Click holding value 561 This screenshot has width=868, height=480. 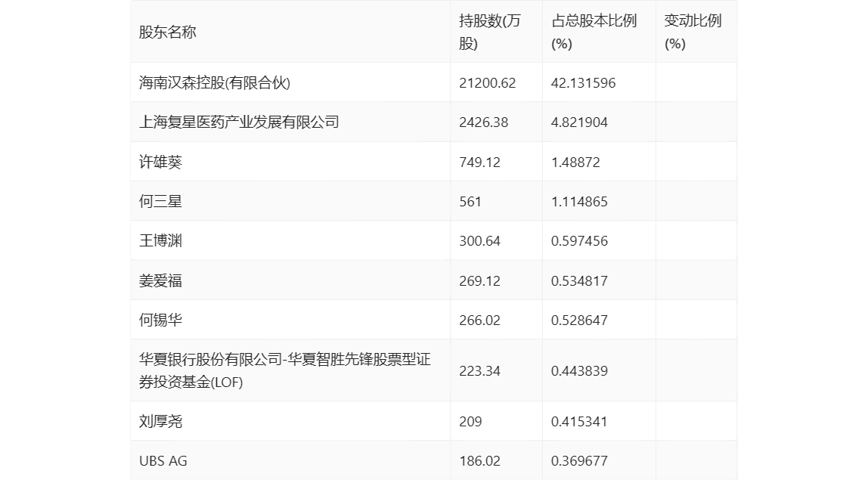[x=470, y=202]
